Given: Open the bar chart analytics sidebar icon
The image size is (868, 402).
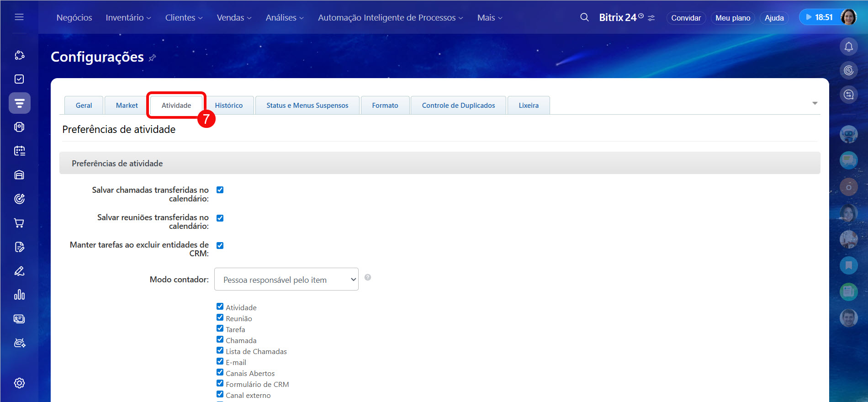Looking at the screenshot, I should (19, 295).
